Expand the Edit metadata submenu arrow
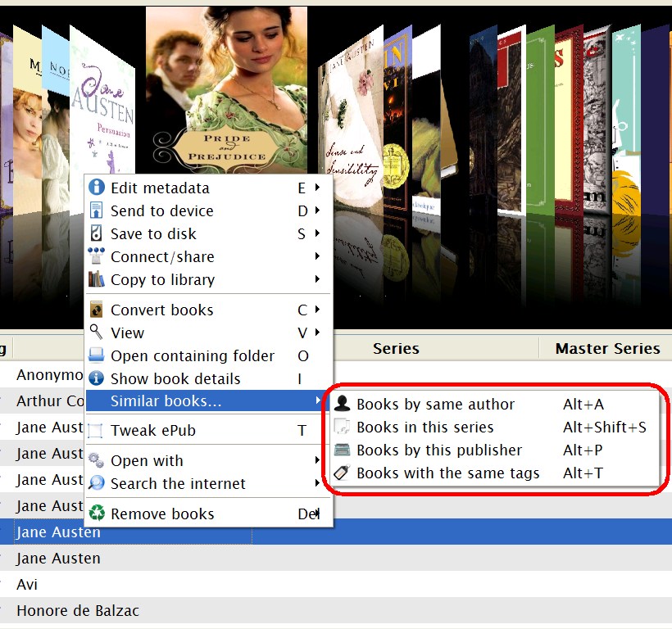Screen dimensions: 672x629 pos(318,188)
